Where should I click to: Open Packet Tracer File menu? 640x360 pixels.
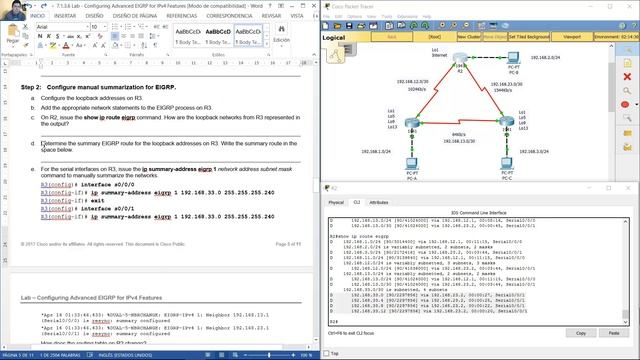coord(326,16)
